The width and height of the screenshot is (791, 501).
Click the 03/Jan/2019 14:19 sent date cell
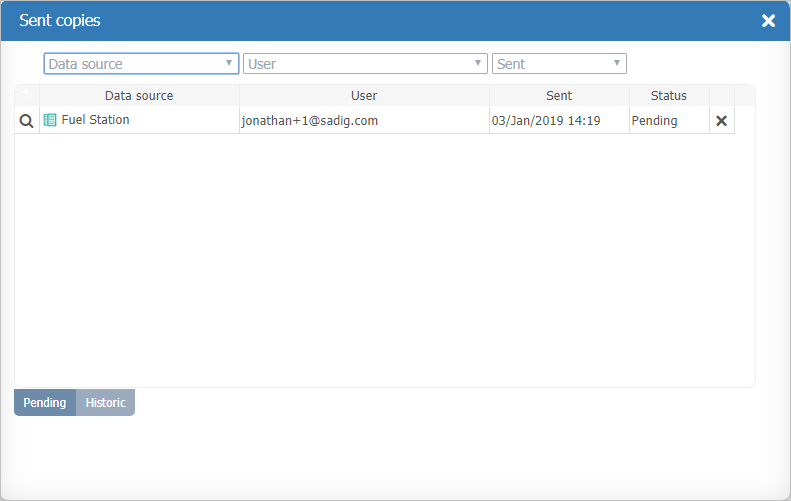[x=546, y=121]
